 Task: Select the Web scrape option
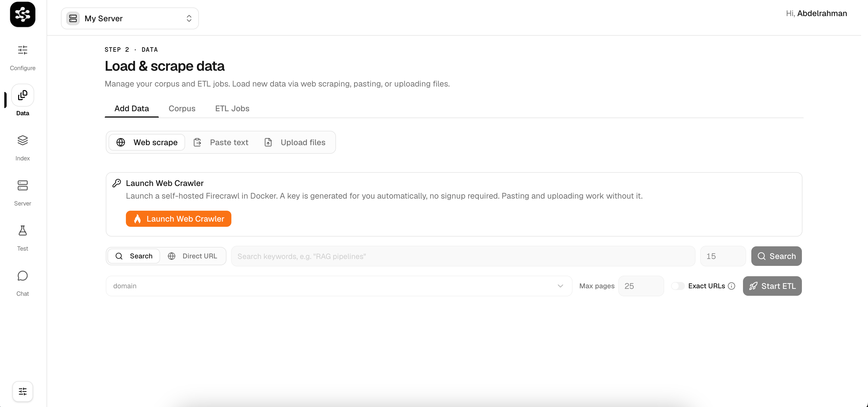tap(147, 143)
